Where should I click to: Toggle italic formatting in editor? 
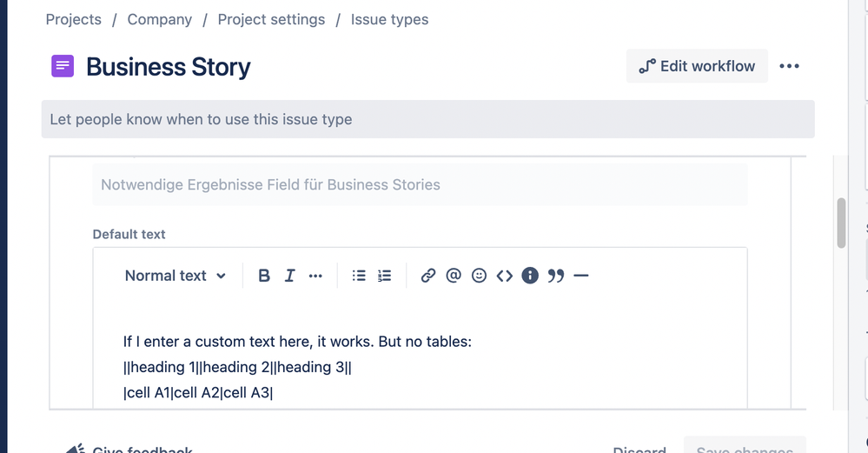[x=289, y=276]
